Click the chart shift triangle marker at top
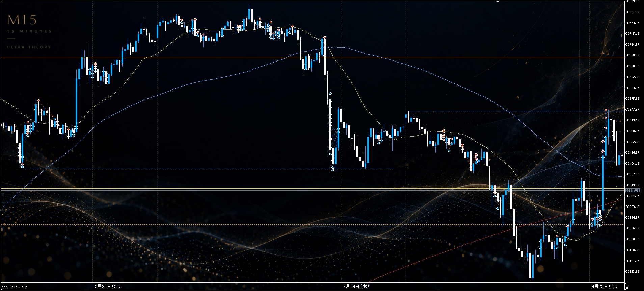Viewport: 644px width, 291px height. tap(498, 2)
